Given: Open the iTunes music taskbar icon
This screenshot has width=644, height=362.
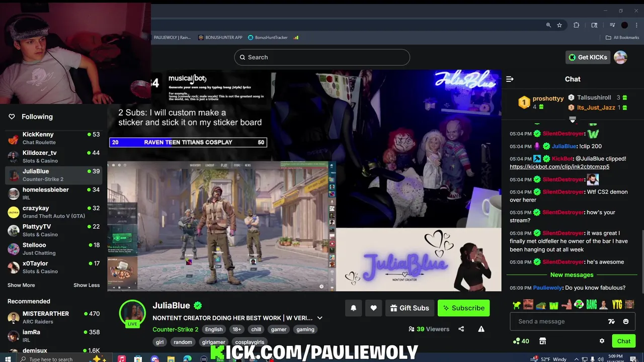Looking at the screenshot, I should coord(121,358).
